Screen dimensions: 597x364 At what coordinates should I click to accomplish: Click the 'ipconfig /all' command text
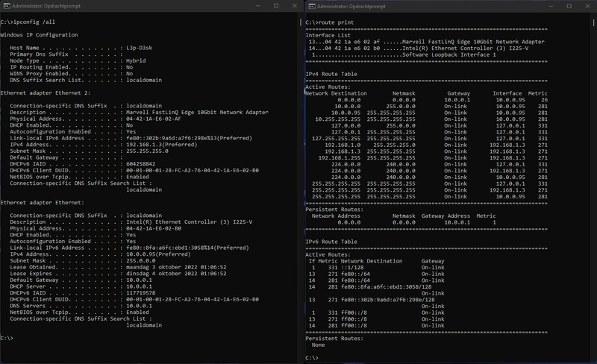click(34, 22)
